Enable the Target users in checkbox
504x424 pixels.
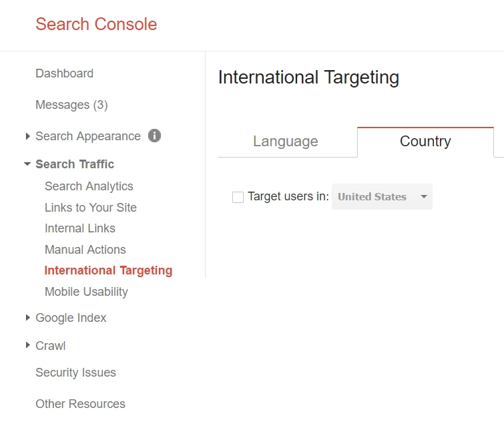[x=238, y=197]
